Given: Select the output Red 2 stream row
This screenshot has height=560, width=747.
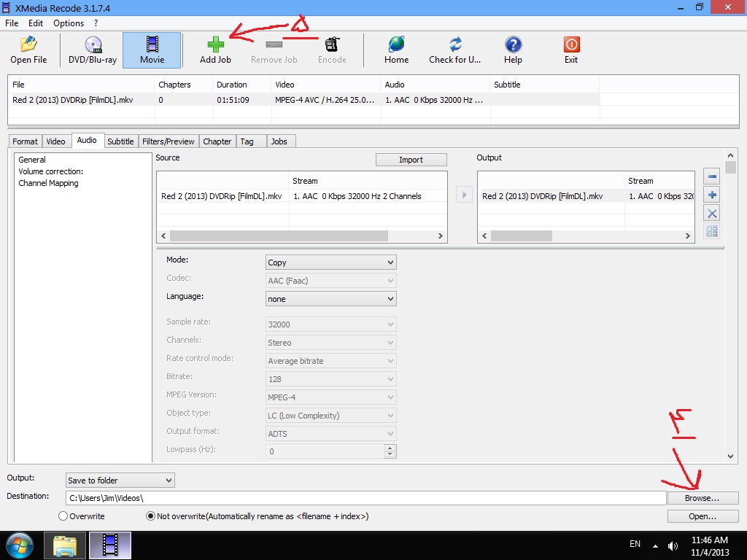Looking at the screenshot, I should [586, 196].
